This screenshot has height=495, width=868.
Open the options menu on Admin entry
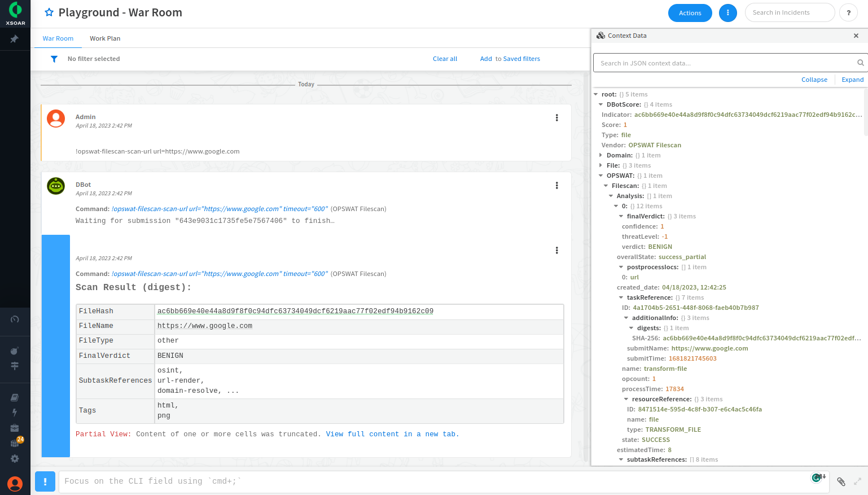557,118
